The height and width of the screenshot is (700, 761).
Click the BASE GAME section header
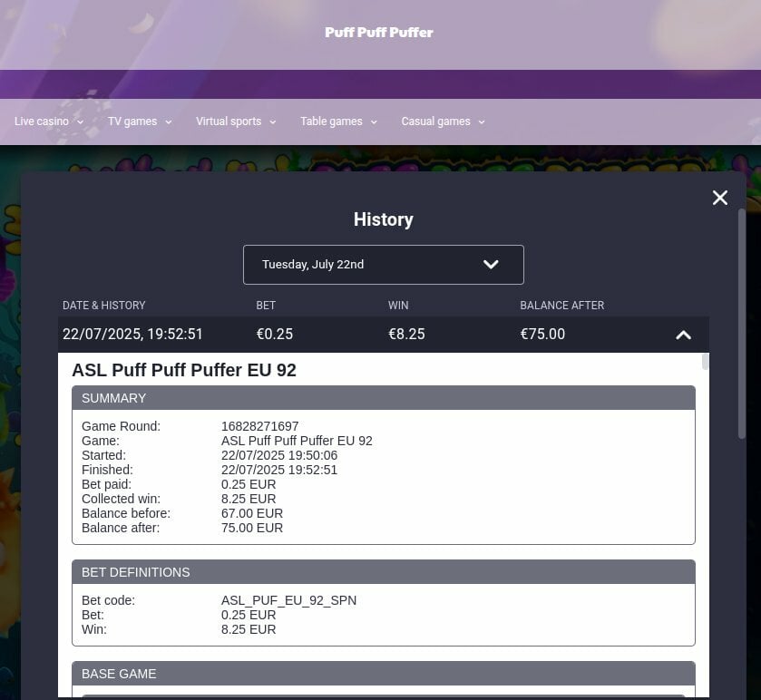[x=384, y=674]
